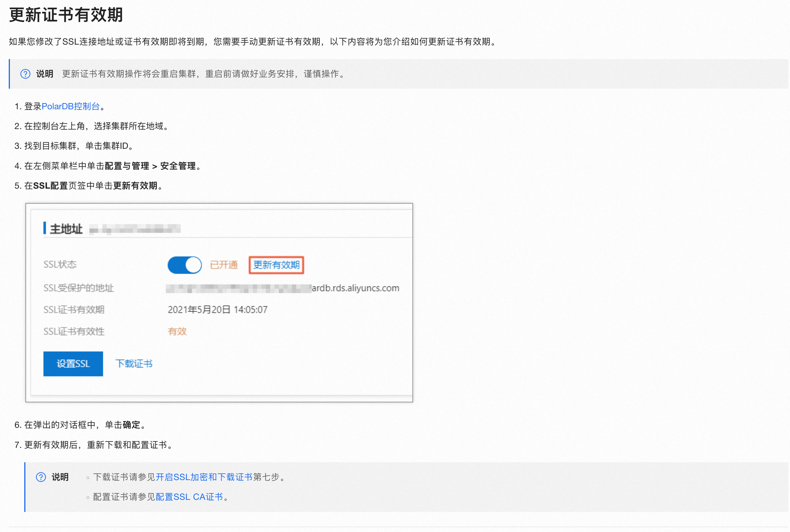The image size is (790, 532).
Task: Click the SSL状态 label
Action: point(60,264)
